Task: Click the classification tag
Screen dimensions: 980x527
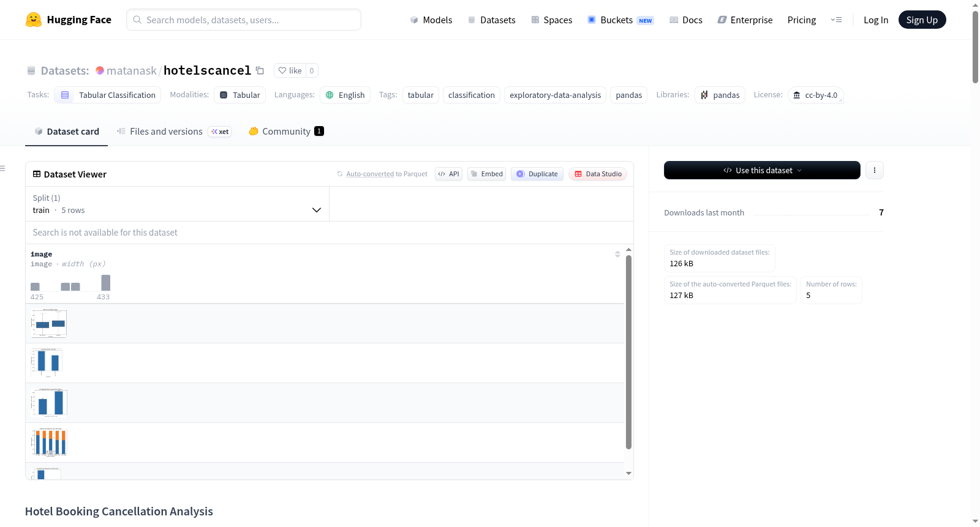Action: pos(472,95)
